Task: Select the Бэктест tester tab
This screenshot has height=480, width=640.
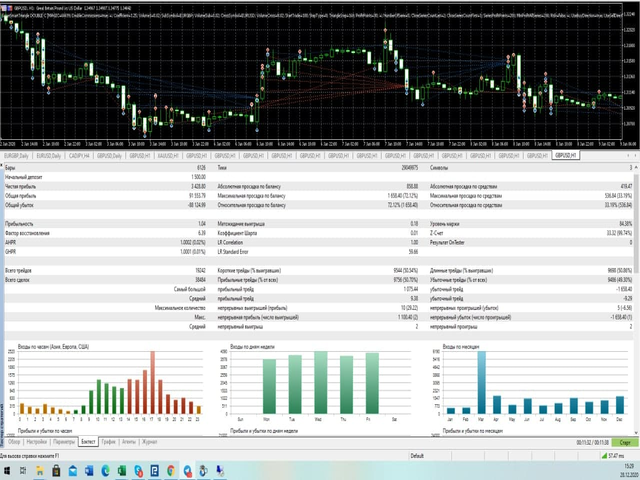Action: pyautogui.click(x=88, y=442)
